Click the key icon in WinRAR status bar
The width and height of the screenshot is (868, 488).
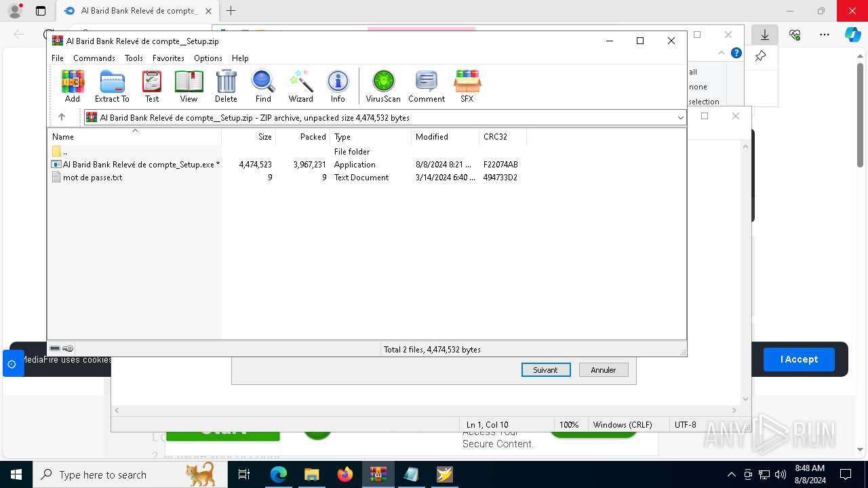coord(68,348)
